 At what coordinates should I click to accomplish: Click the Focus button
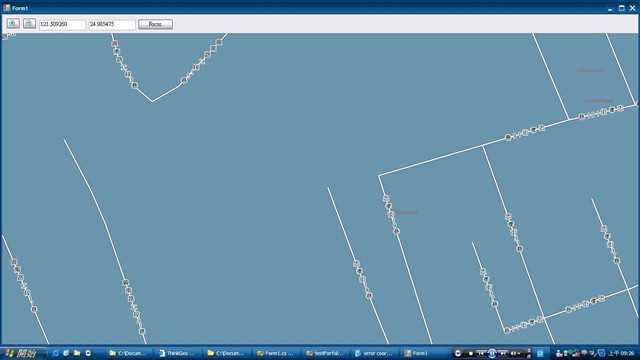[155, 24]
